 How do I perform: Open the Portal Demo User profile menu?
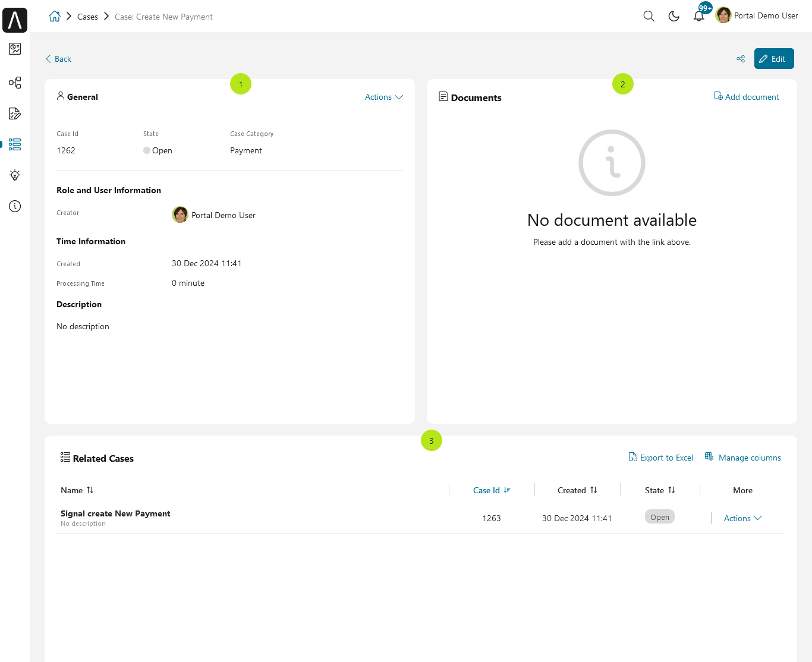coord(757,15)
